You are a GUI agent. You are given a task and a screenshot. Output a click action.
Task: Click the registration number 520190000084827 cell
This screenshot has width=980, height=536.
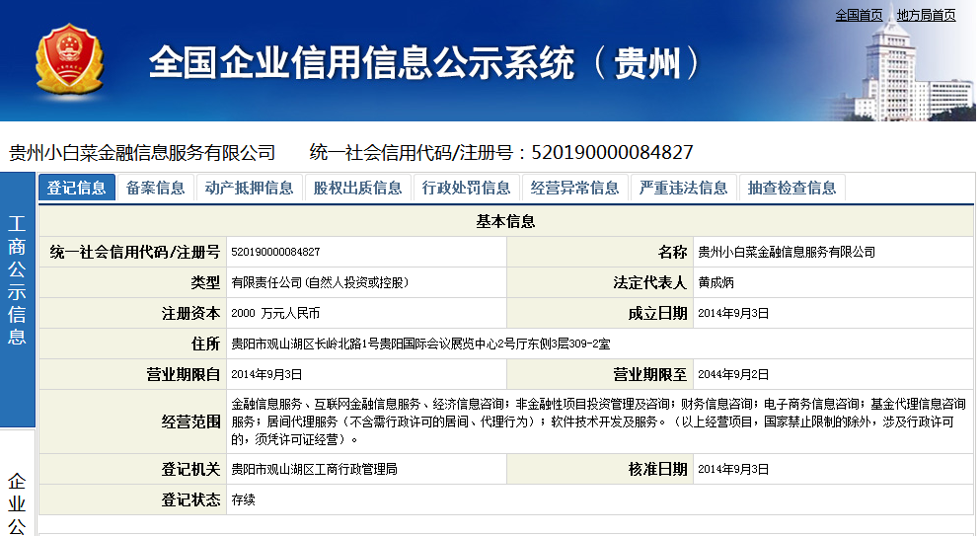366,252
